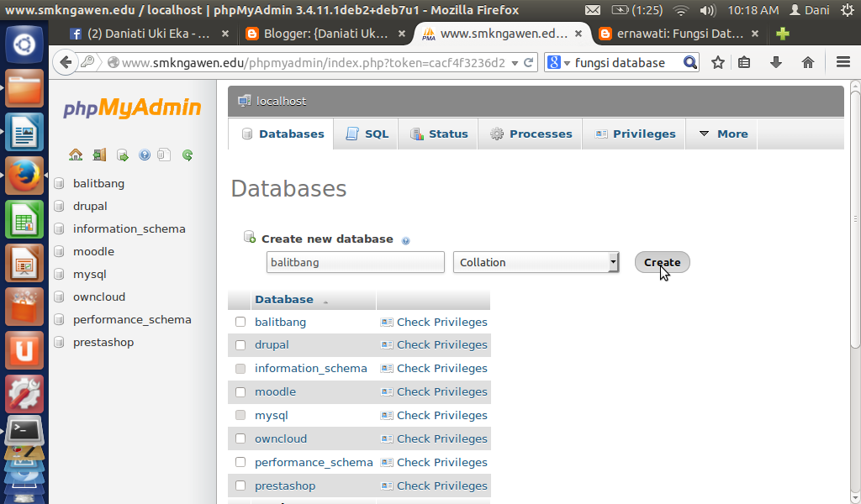Image resolution: width=861 pixels, height=504 pixels.
Task: Click the vertical page scrollbar
Action: (855, 219)
